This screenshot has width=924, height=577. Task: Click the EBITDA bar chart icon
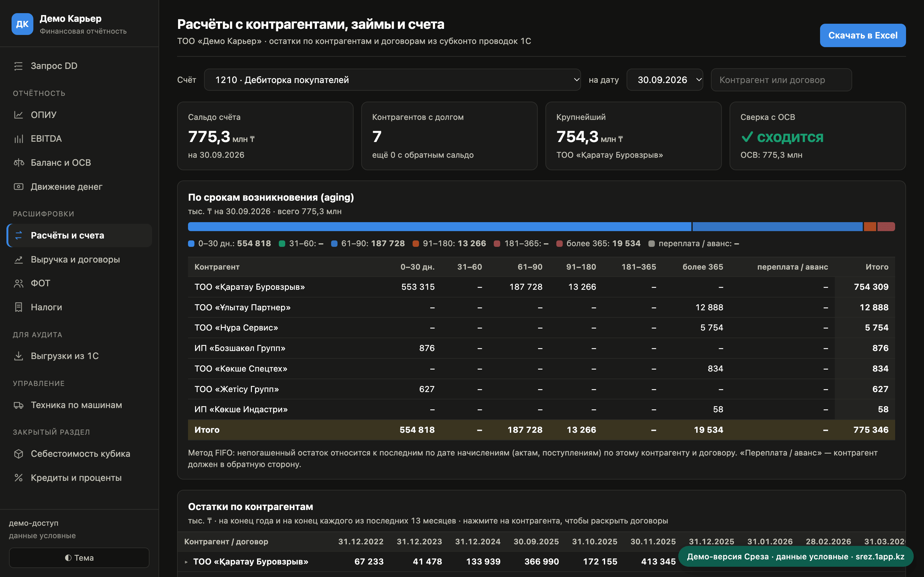[18, 139]
